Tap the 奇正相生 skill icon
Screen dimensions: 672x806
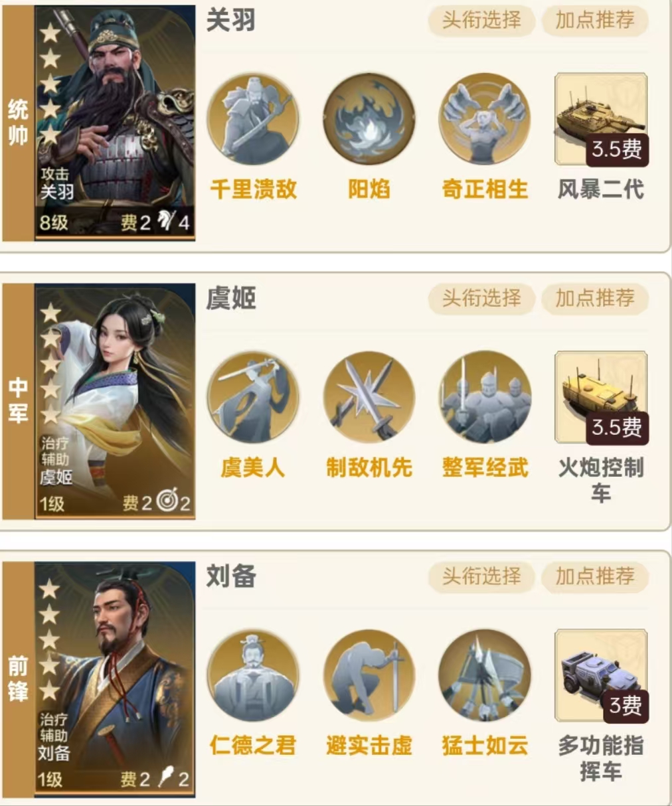485,120
